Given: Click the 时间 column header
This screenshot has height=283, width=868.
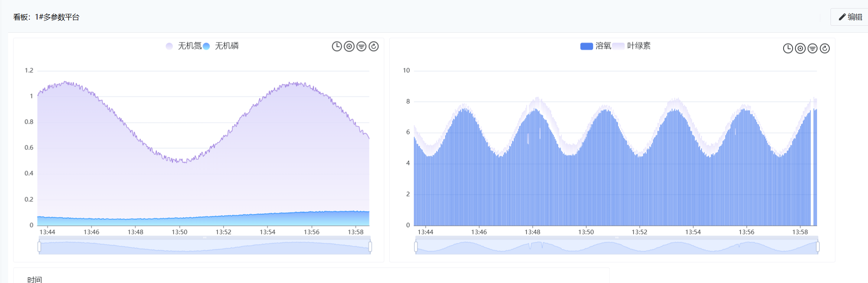Looking at the screenshot, I should click(x=35, y=279).
